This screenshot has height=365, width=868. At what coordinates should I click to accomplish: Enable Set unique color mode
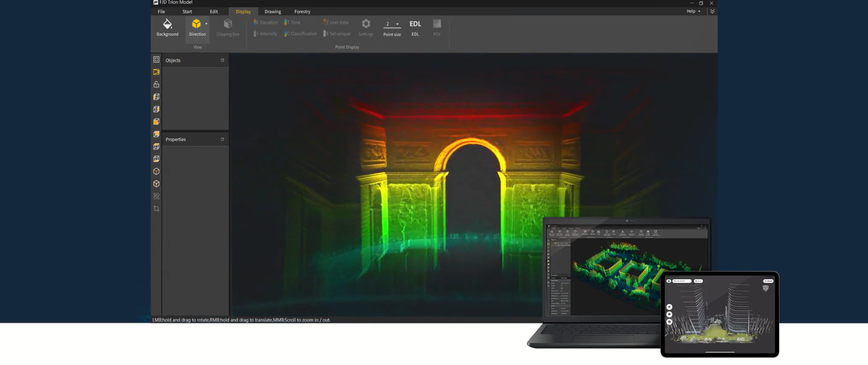point(337,33)
